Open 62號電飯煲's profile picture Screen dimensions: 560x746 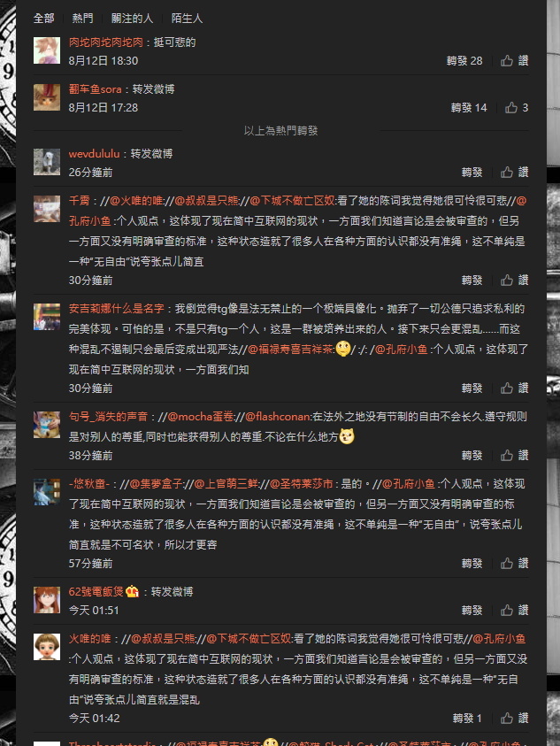pyautogui.click(x=47, y=600)
